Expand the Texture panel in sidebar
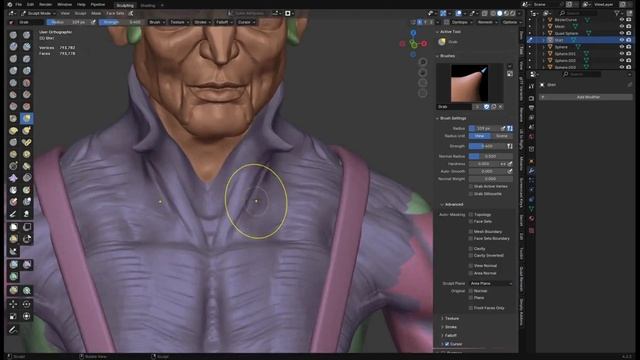Viewport: 640px width, 360px height. pos(451,318)
